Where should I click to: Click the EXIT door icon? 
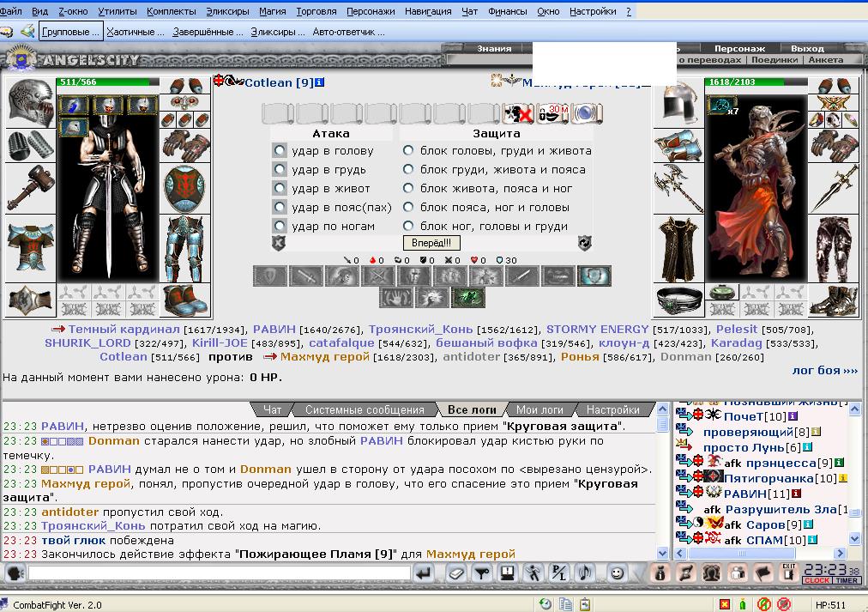[789, 573]
